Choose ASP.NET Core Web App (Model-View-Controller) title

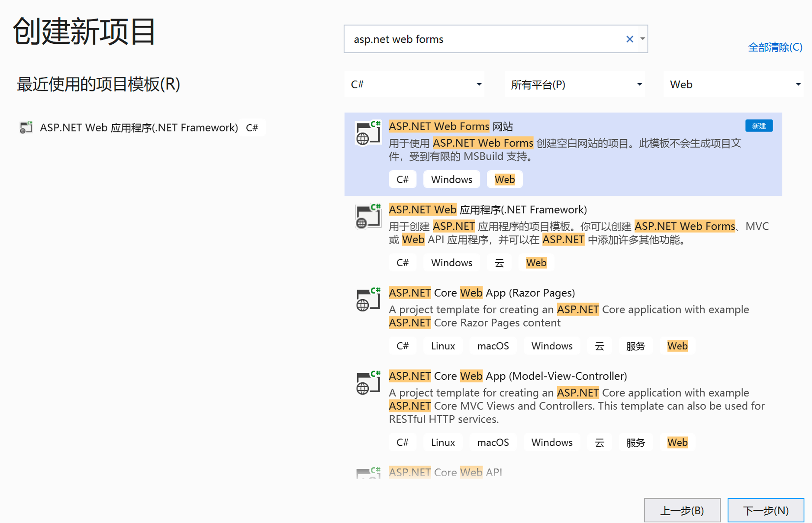pos(508,376)
